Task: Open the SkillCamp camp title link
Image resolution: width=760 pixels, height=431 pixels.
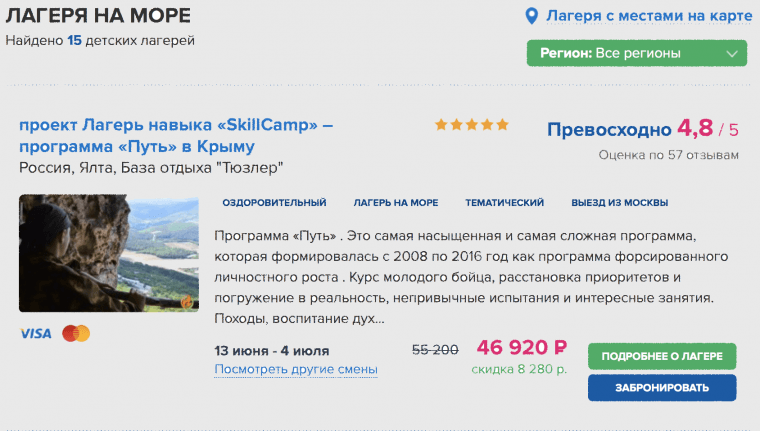Action: 175,136
